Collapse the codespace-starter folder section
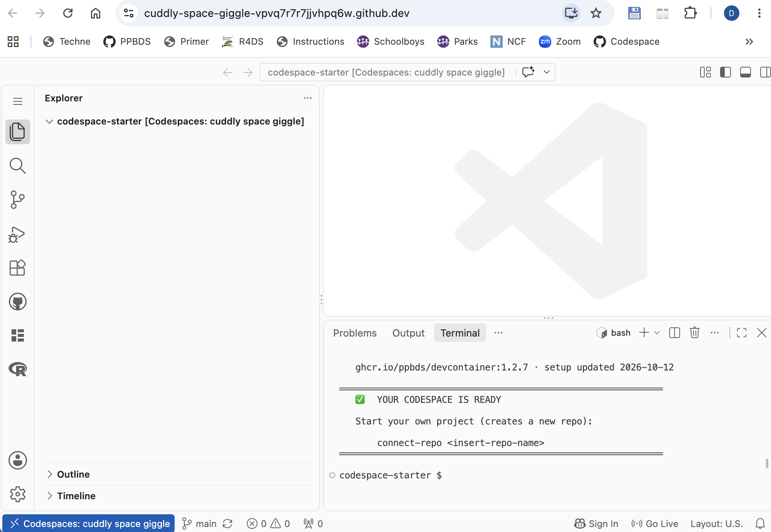This screenshot has height=532, width=771. pos(49,121)
